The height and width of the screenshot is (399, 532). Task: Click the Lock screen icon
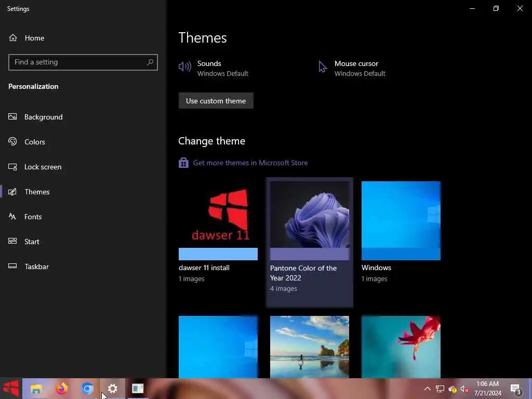12,167
